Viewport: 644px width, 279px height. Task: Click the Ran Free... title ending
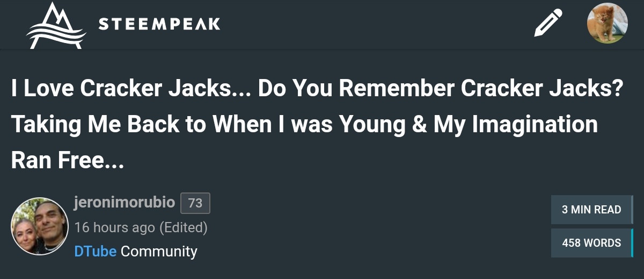pos(68,160)
